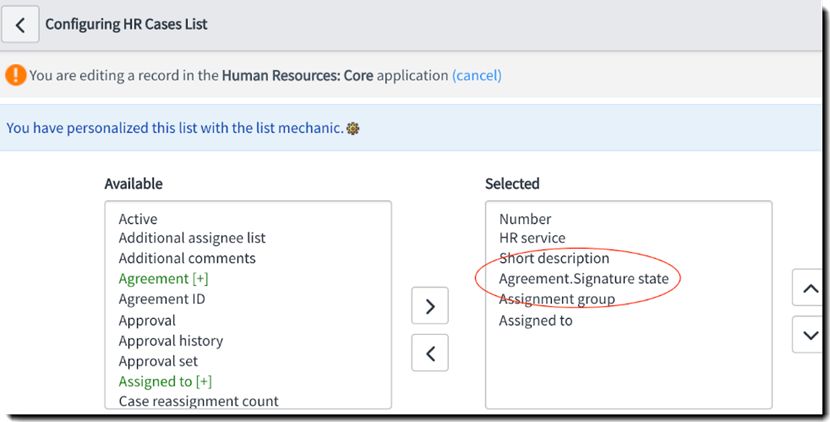Screen dimensions: 830x422
Task: Move selected column down
Action: click(x=810, y=335)
